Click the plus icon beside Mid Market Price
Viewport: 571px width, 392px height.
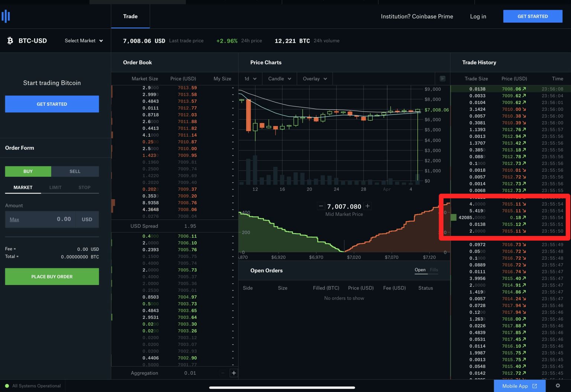point(367,206)
